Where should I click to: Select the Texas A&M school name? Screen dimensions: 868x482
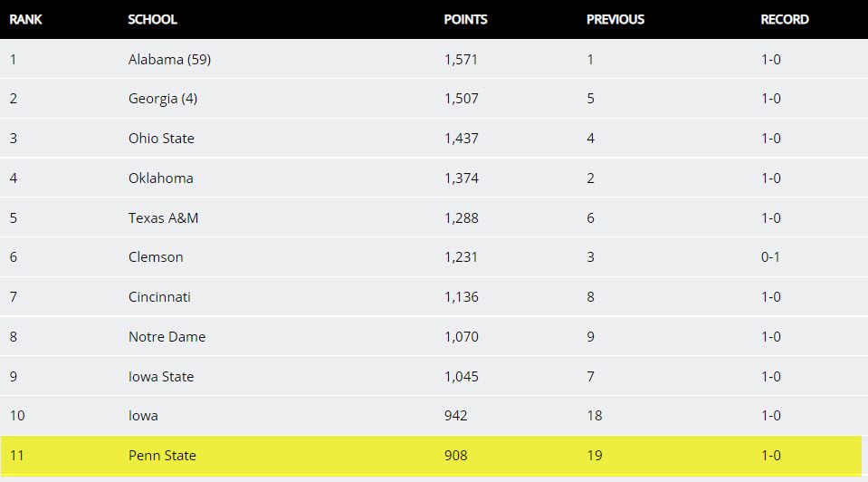[x=163, y=218]
